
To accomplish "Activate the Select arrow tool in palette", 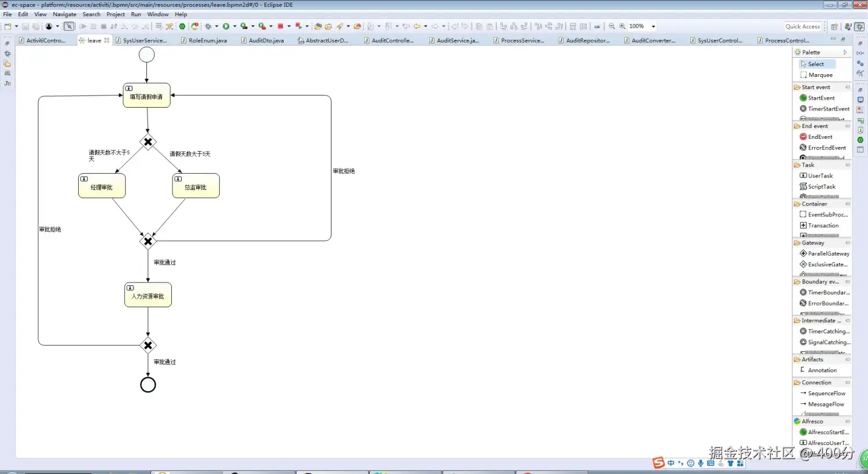I will [x=816, y=64].
